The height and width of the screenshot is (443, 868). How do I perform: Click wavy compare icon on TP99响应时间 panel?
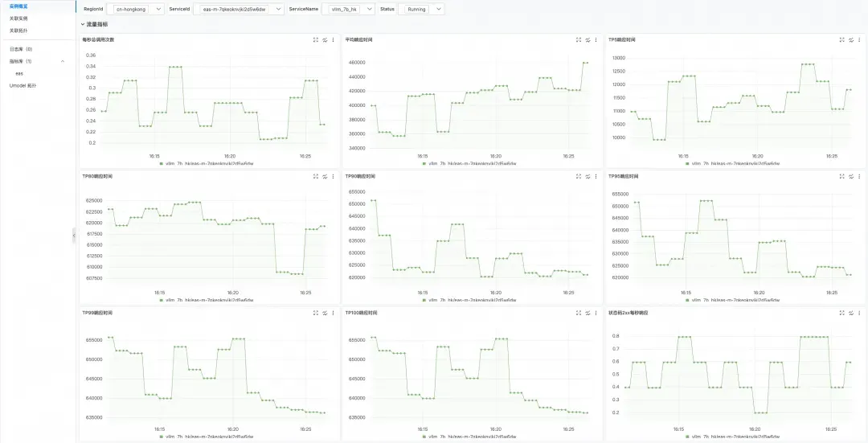click(x=325, y=313)
